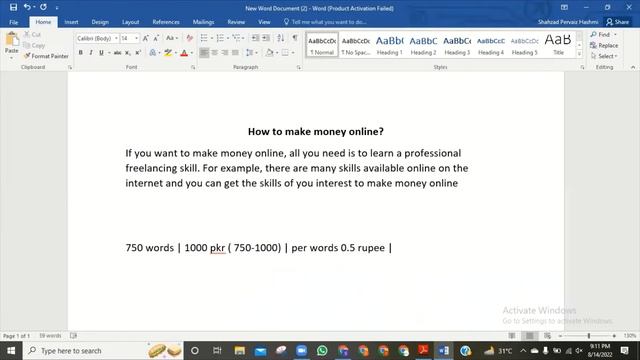Apply the Title style
This screenshot has width=640, height=360.
click(x=558, y=45)
